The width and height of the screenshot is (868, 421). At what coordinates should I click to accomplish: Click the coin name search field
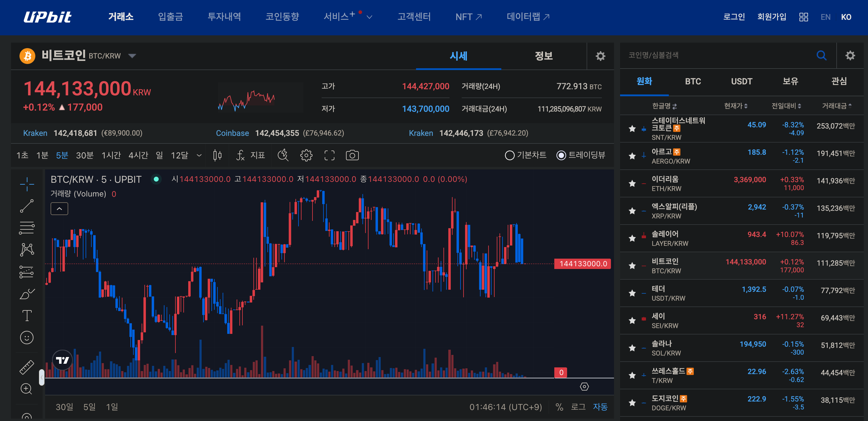pyautogui.click(x=718, y=55)
